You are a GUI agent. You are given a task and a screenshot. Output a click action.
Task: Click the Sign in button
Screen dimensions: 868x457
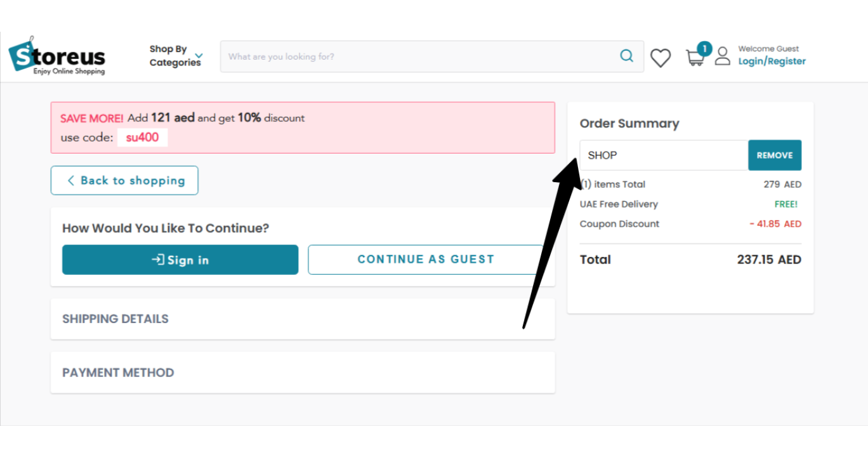point(180,260)
